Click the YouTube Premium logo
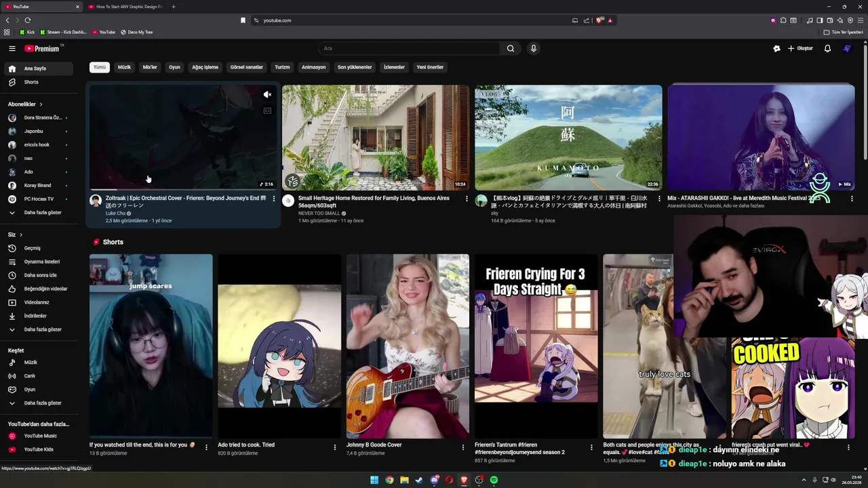 [x=42, y=48]
